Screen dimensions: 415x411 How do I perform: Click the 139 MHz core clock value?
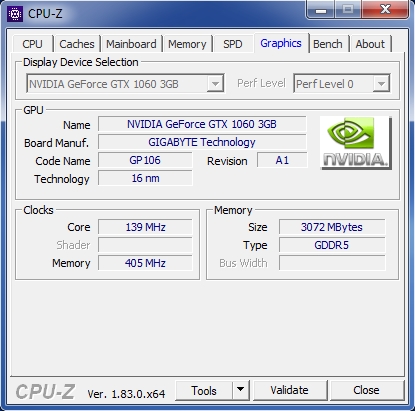145,227
